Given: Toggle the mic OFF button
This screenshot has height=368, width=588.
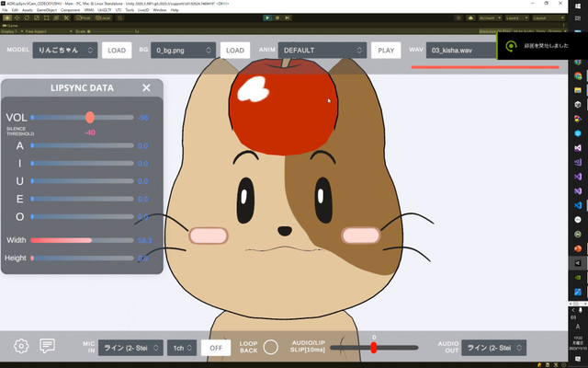Looking at the screenshot, I should (216, 348).
